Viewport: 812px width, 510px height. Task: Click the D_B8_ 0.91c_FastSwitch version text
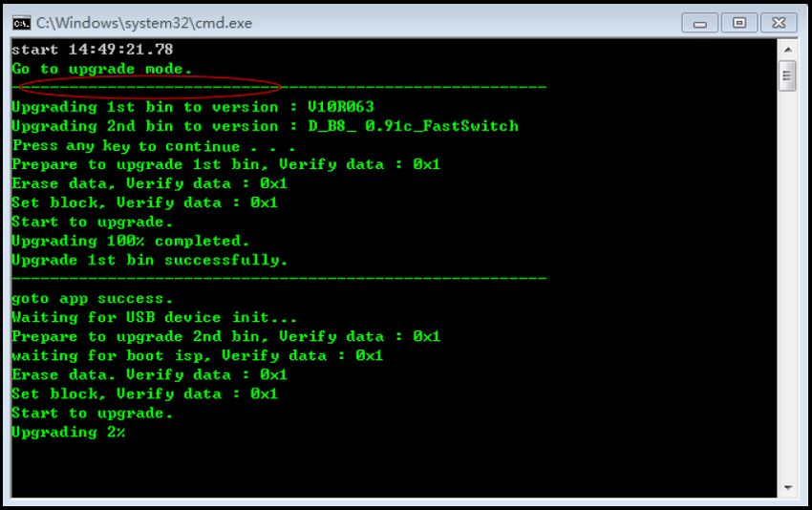413,126
